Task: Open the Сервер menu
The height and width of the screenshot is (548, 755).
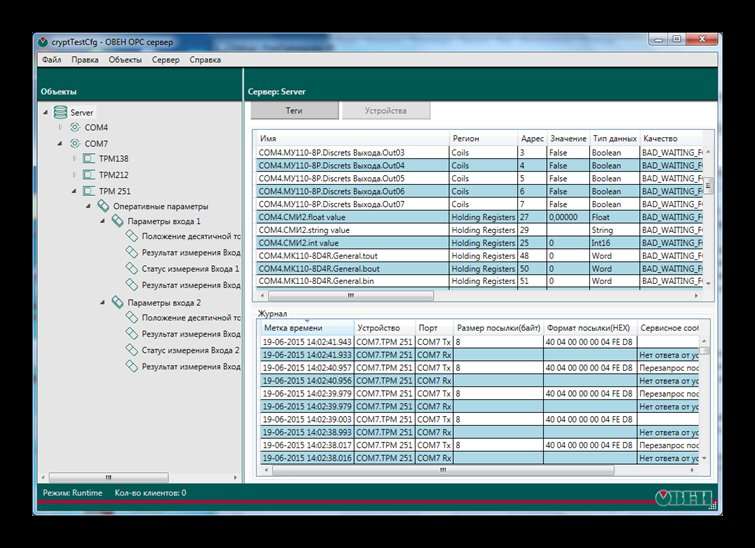Action: [x=166, y=60]
